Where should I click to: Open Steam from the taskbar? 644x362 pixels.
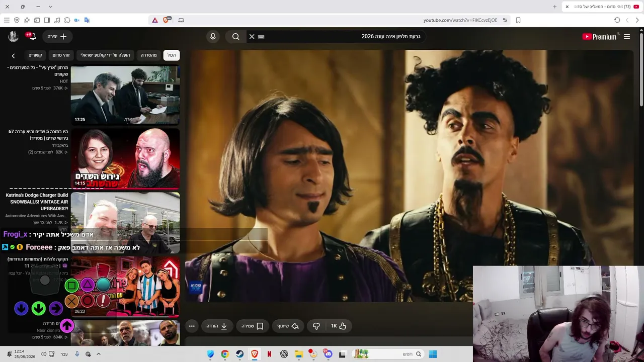pyautogui.click(x=239, y=354)
